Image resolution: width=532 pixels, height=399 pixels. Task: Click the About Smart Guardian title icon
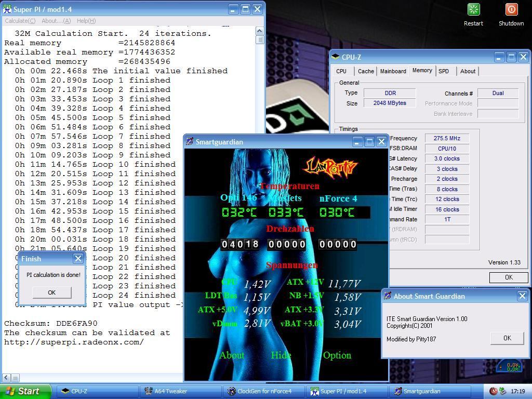pyautogui.click(x=387, y=296)
